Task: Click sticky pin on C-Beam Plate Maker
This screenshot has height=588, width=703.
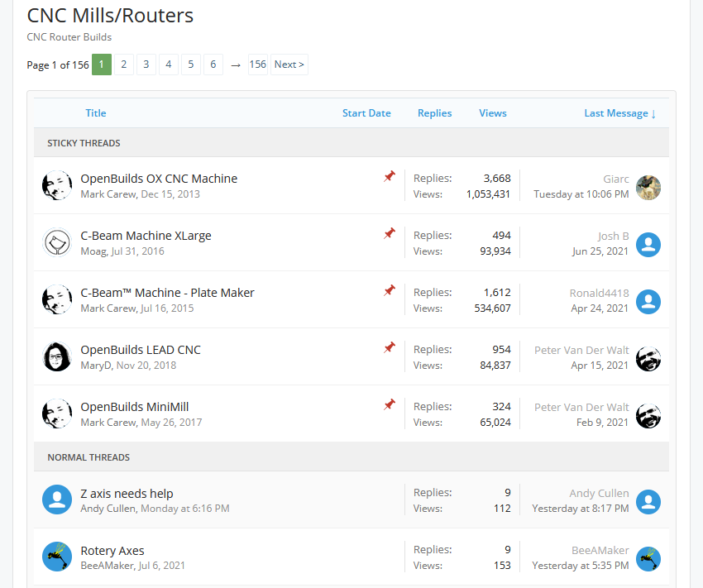Action: coord(390,291)
